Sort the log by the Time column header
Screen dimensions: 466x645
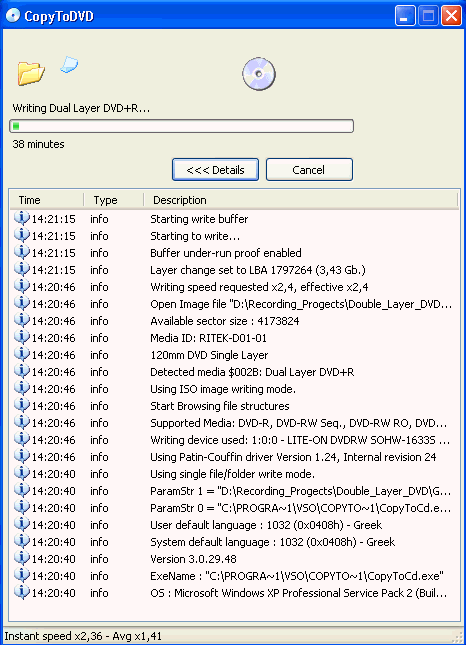point(47,200)
